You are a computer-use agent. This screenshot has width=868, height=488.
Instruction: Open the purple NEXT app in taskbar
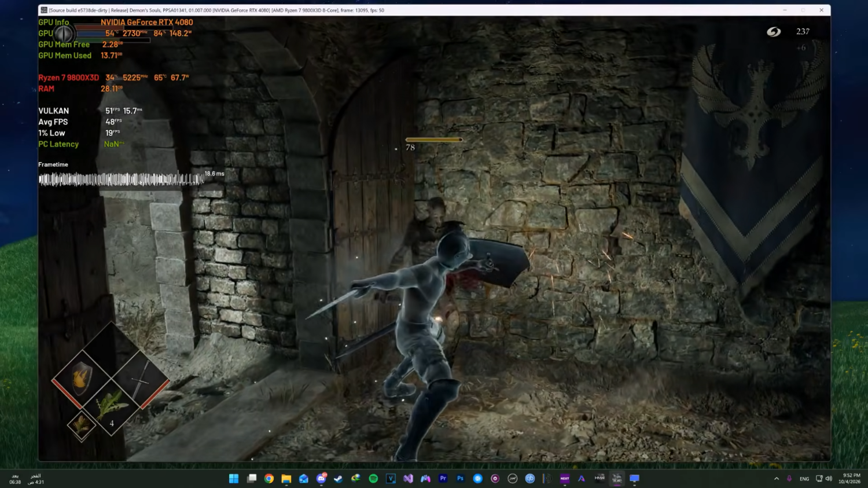[x=565, y=478]
